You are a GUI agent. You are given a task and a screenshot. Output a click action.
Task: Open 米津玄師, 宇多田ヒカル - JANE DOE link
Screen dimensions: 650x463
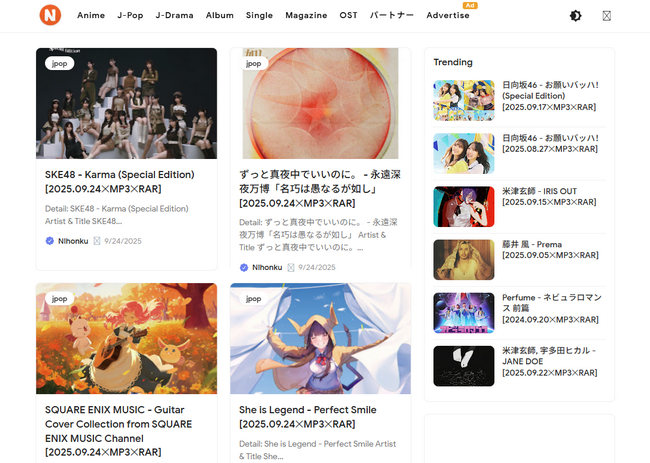pyautogui.click(x=550, y=361)
